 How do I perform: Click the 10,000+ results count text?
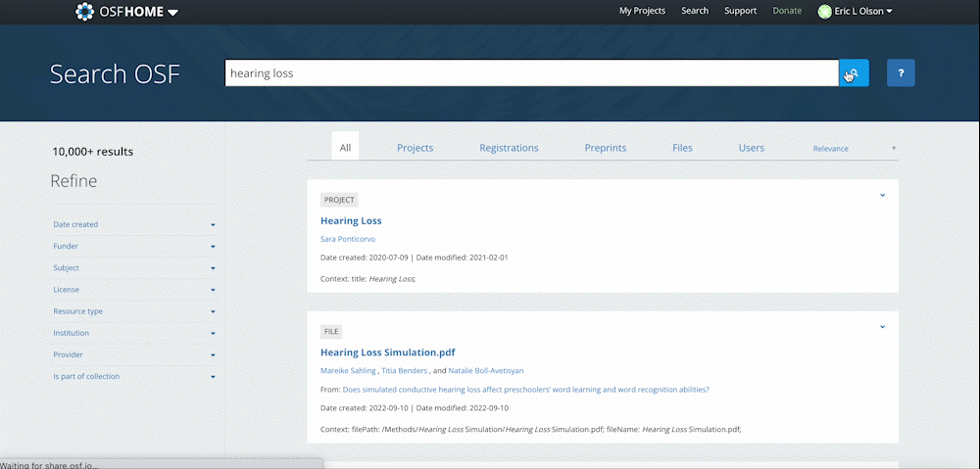pos(92,152)
